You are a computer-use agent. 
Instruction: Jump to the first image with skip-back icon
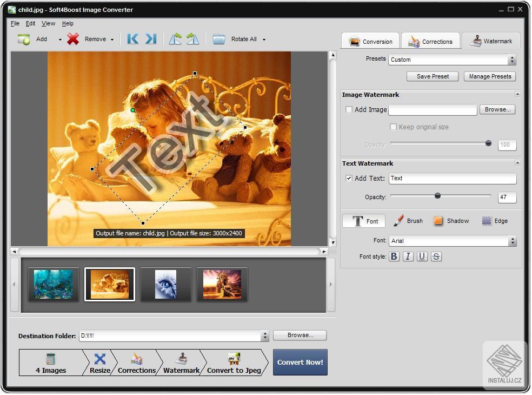[132, 38]
